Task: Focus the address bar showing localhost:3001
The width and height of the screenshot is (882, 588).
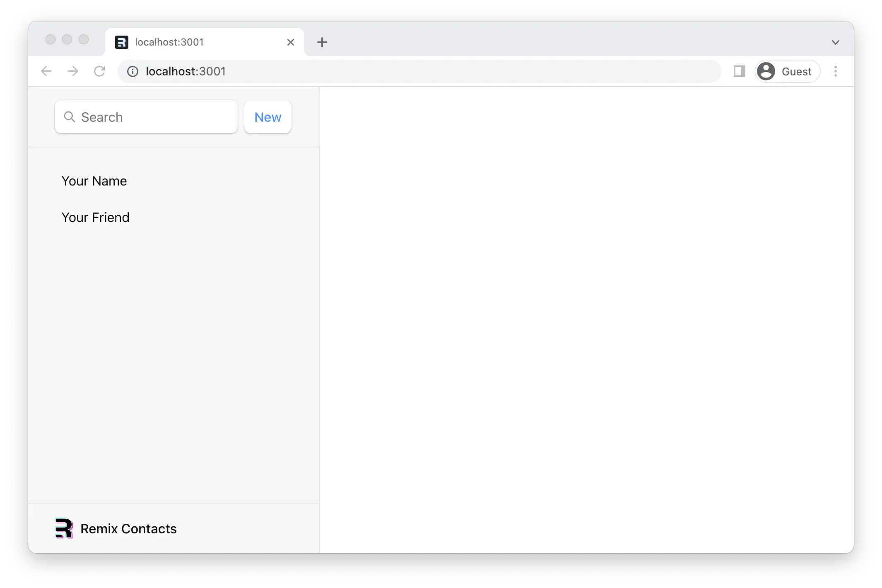Action: (x=419, y=71)
